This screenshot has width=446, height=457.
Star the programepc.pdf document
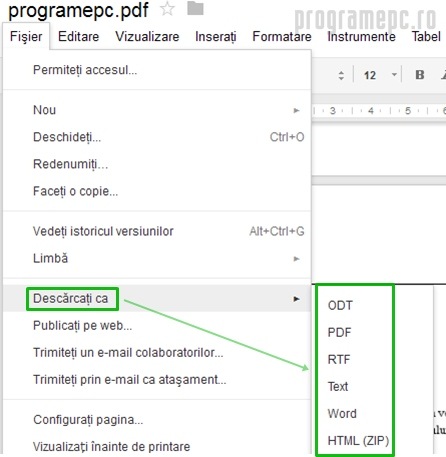click(x=167, y=9)
